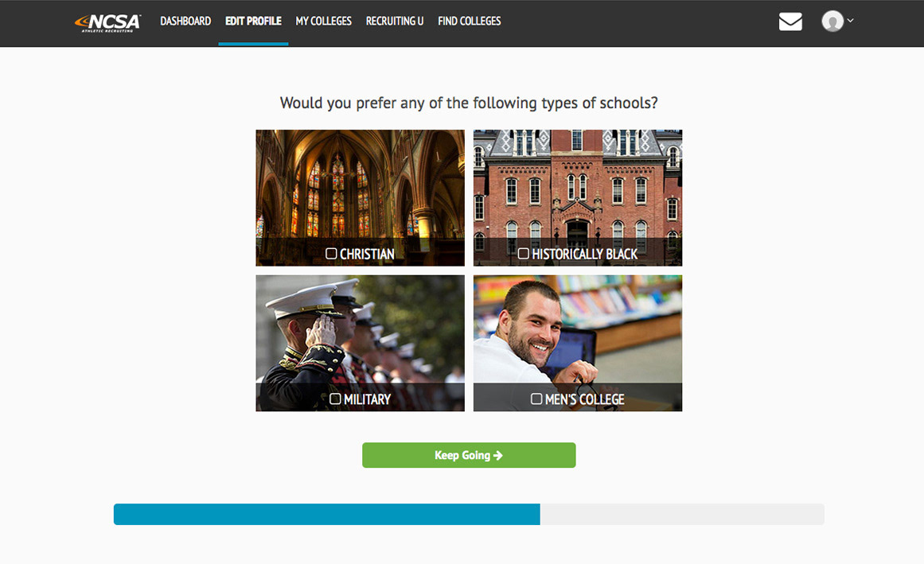Click the NCSA logo

[x=107, y=22]
